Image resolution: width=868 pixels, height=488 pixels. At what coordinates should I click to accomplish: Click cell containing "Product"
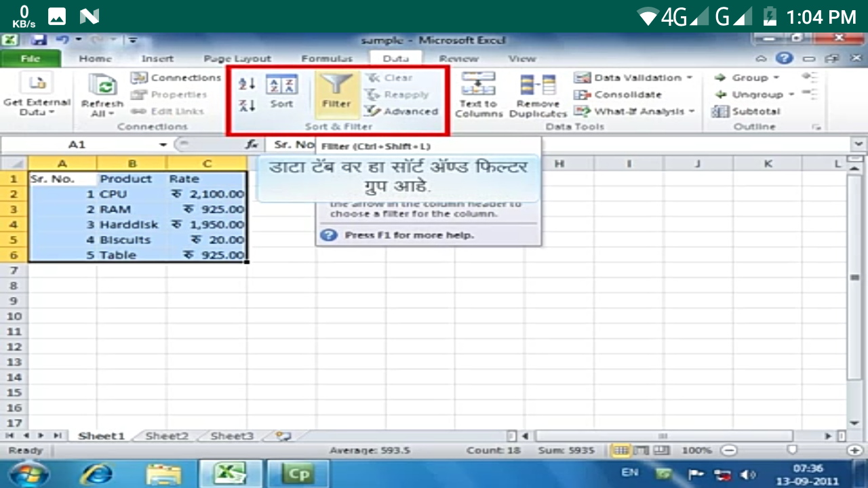coord(132,179)
